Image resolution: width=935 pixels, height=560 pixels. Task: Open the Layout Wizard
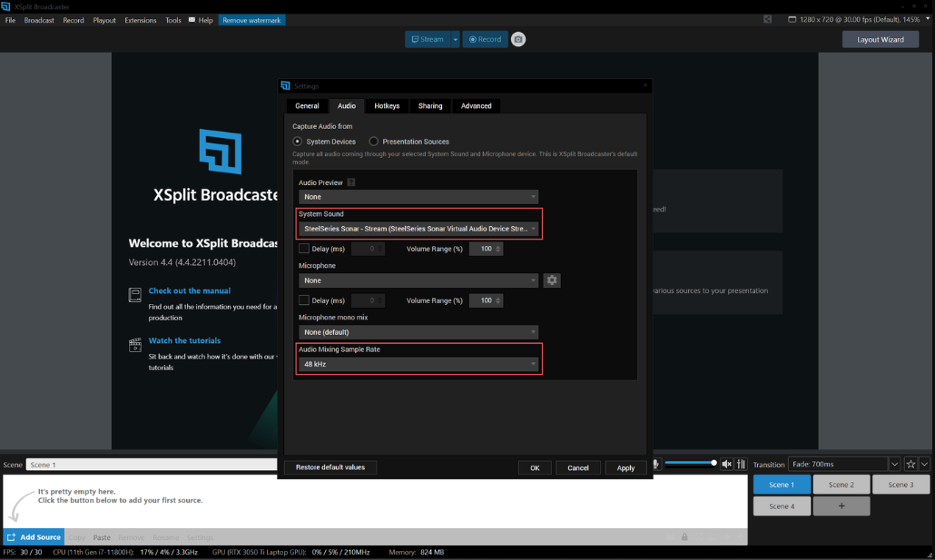[x=881, y=39]
